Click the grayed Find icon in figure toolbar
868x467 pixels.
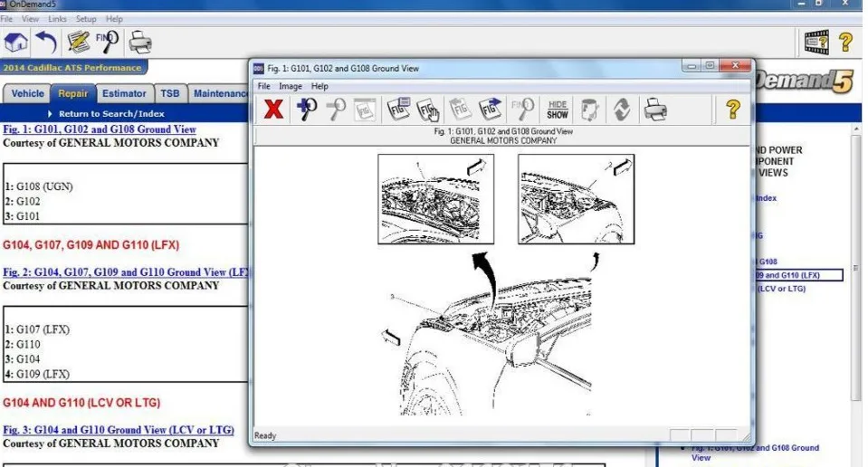coord(523,110)
